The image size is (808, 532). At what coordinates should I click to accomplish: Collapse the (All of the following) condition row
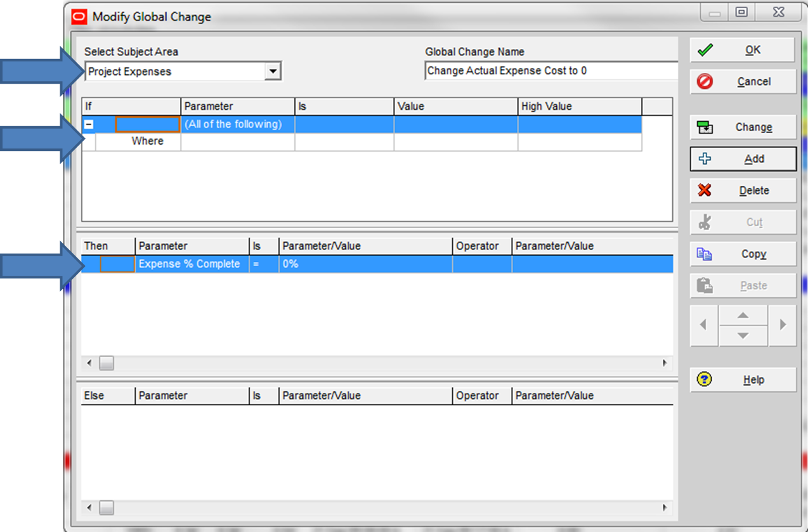coord(89,124)
